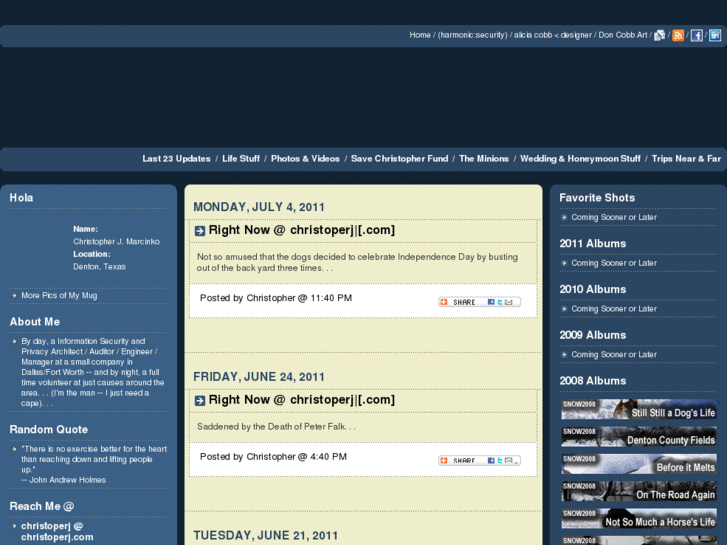This screenshot has width=727, height=545.
Task: Click July 4 post title Right Now @ christoperj
Action: point(301,230)
